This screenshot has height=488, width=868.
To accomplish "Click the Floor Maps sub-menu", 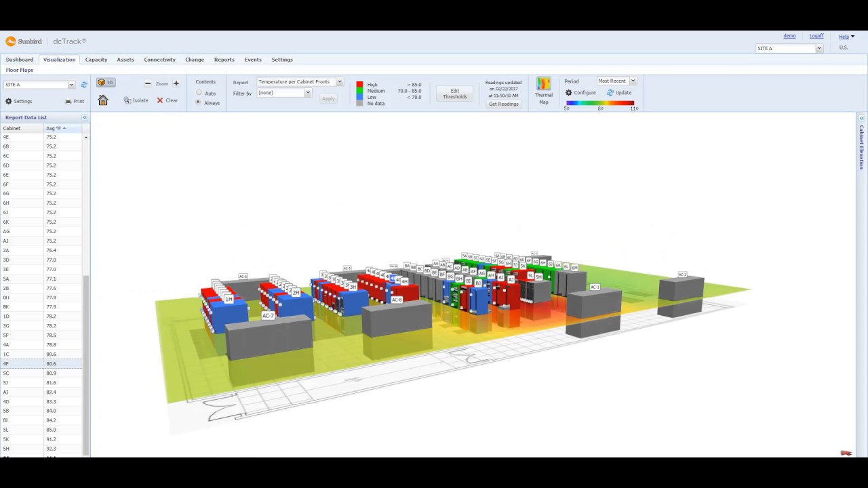I will pos(20,70).
